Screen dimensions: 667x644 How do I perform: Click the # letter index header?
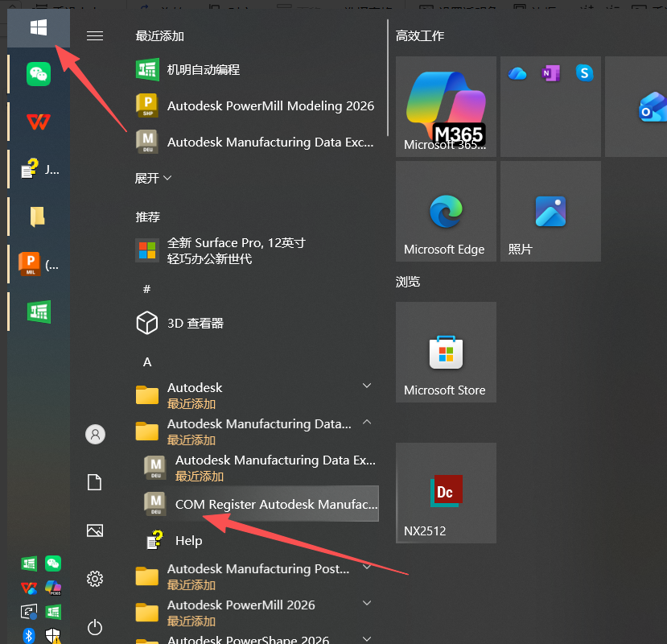(x=146, y=290)
